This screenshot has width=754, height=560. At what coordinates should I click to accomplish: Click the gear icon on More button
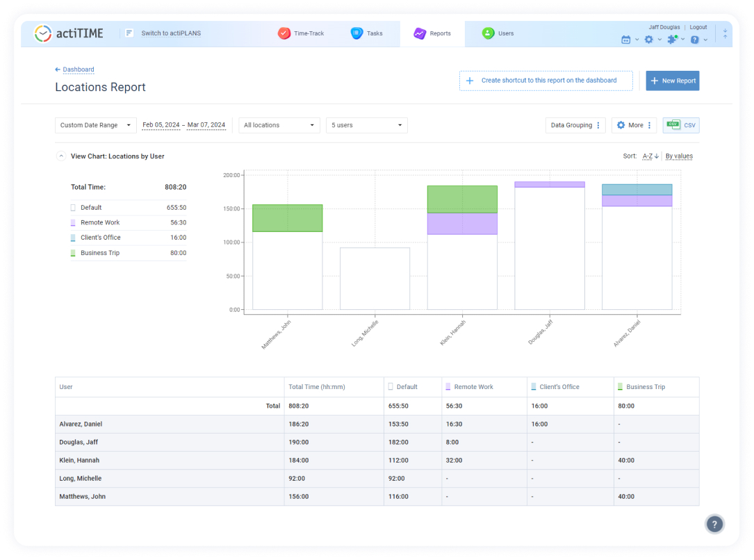click(621, 125)
